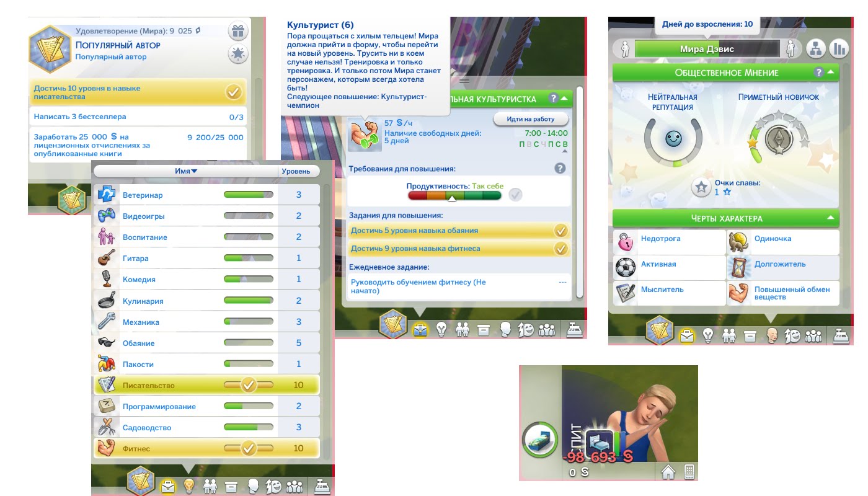Click the Одиночка trait icon
This screenshot has height=496, width=868.
(x=738, y=242)
